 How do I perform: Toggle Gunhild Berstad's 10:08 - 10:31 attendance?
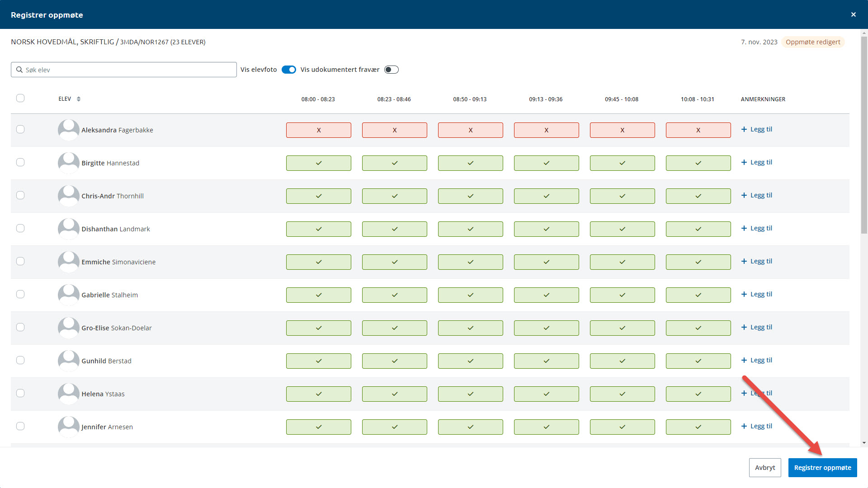click(698, 361)
